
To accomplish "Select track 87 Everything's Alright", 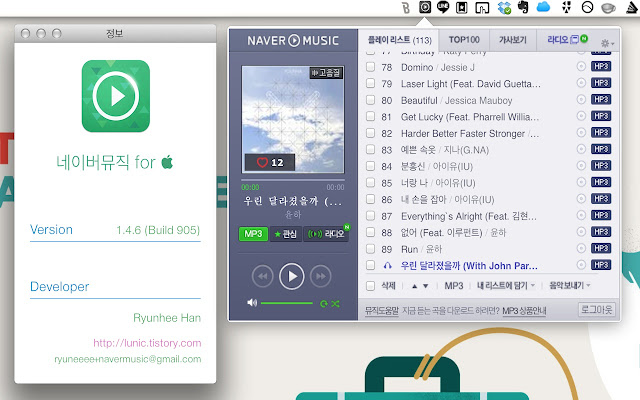I will (x=469, y=216).
